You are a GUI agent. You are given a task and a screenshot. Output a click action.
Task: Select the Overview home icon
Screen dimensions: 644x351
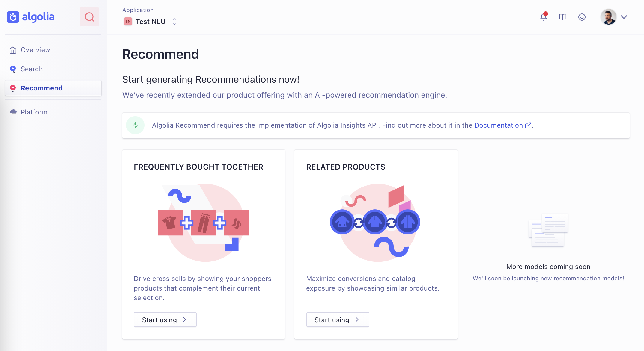click(x=13, y=50)
